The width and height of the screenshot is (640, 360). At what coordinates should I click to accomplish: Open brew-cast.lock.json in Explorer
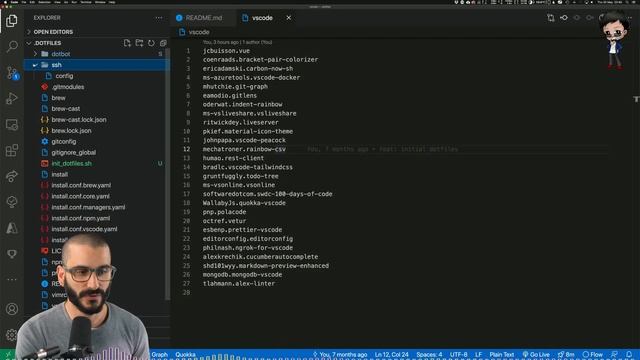tap(79, 120)
